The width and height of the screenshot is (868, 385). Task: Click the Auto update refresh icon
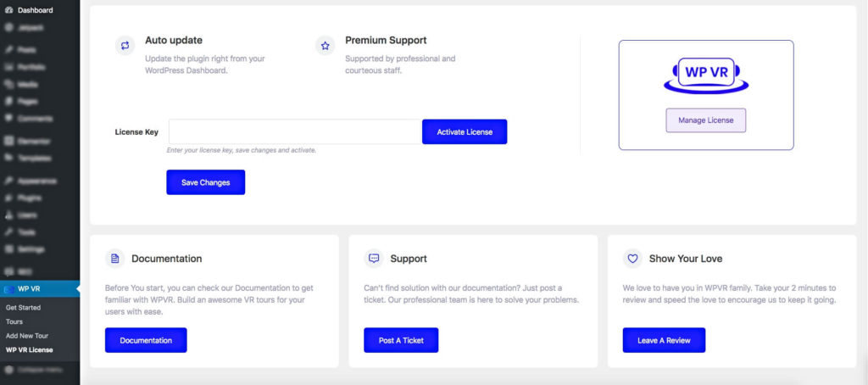click(x=125, y=46)
